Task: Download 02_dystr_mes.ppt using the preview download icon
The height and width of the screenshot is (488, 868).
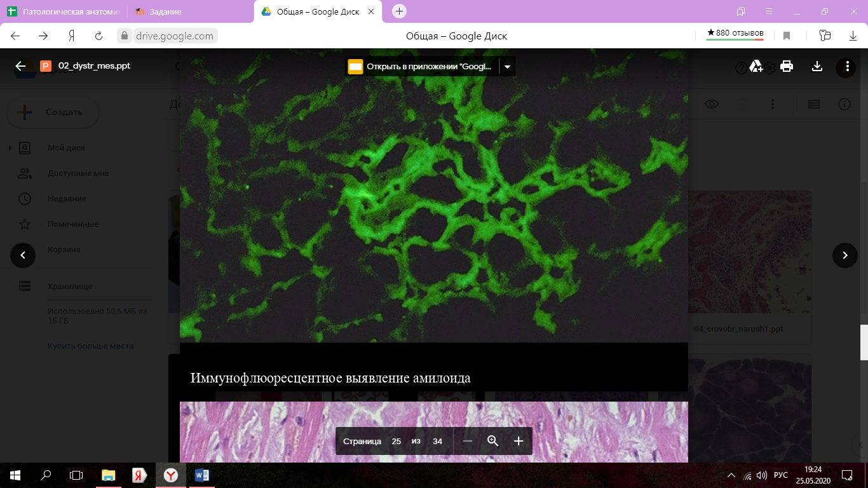Action: click(x=817, y=66)
